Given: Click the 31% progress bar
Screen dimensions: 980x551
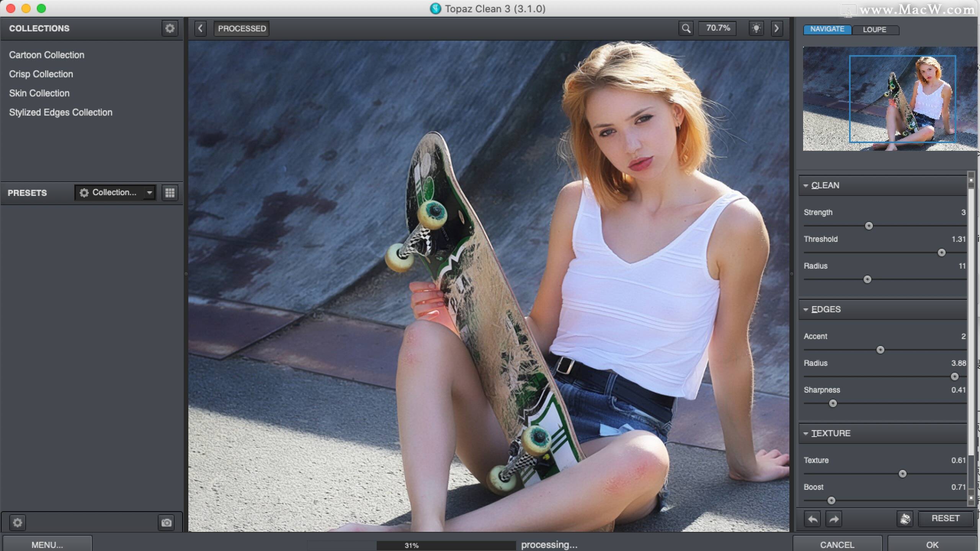Looking at the screenshot, I should point(446,545).
